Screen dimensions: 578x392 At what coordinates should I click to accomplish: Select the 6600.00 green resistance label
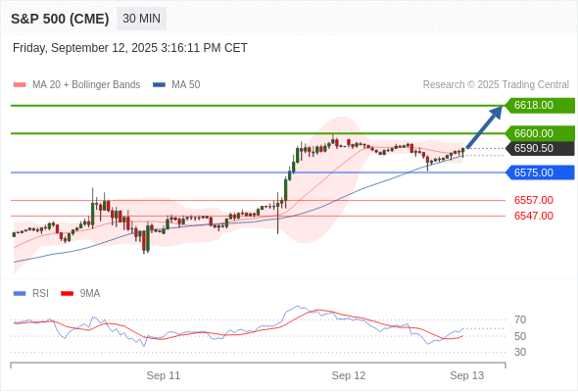540,133
